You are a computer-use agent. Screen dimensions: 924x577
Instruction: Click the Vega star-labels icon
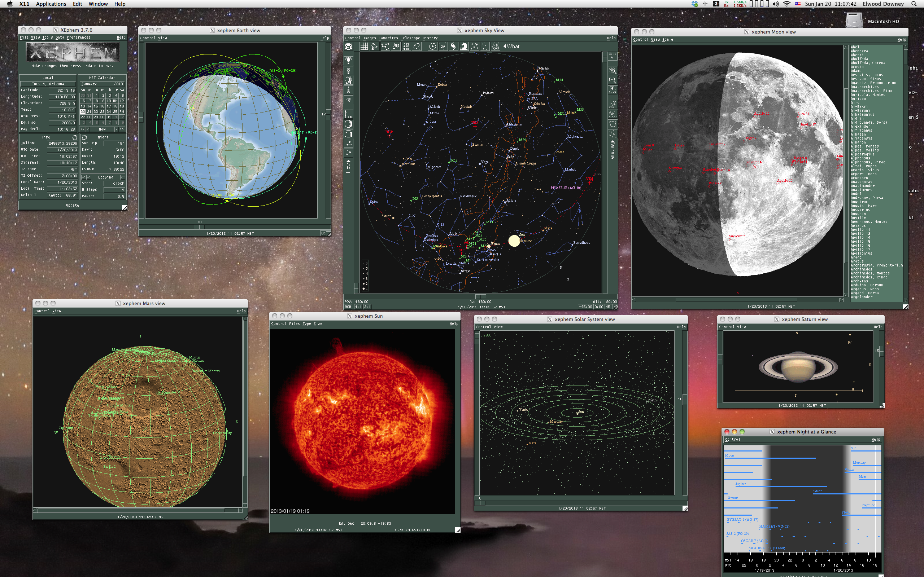[x=396, y=46]
